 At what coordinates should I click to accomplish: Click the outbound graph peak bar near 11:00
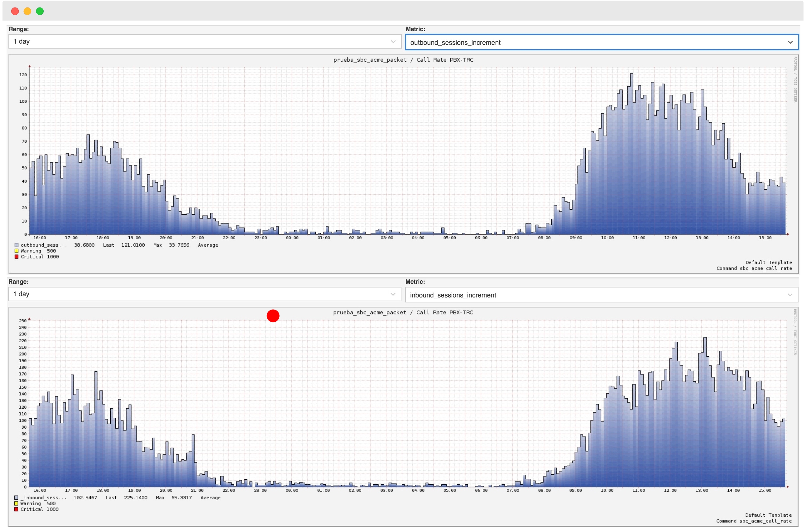tap(631, 154)
